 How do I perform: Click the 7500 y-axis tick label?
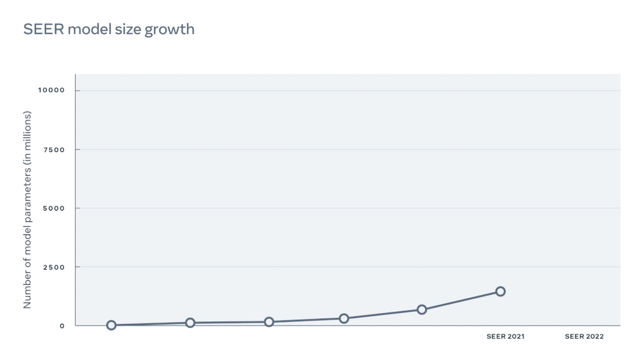[53, 150]
